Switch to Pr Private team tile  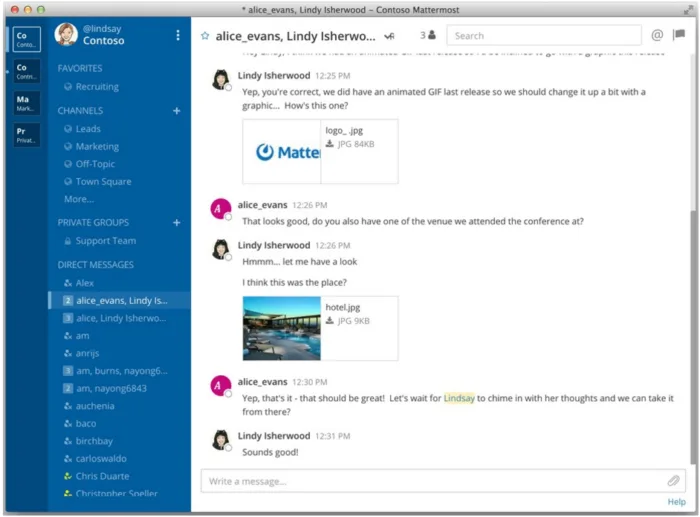26,135
